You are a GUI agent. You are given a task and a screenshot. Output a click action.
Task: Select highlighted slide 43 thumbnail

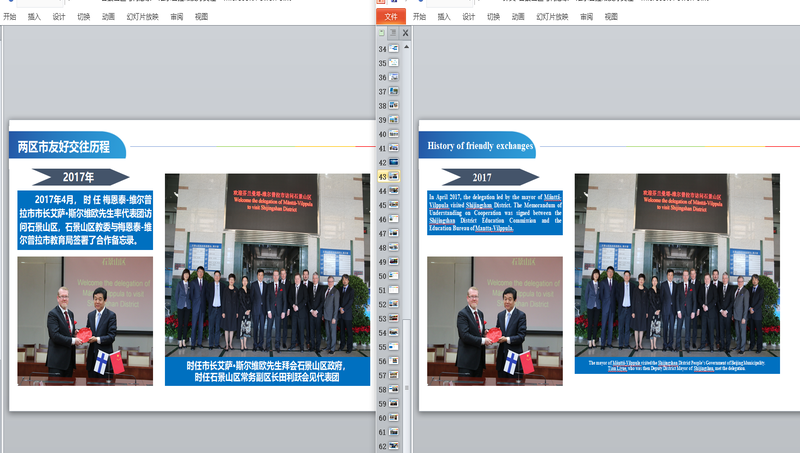coord(393,177)
